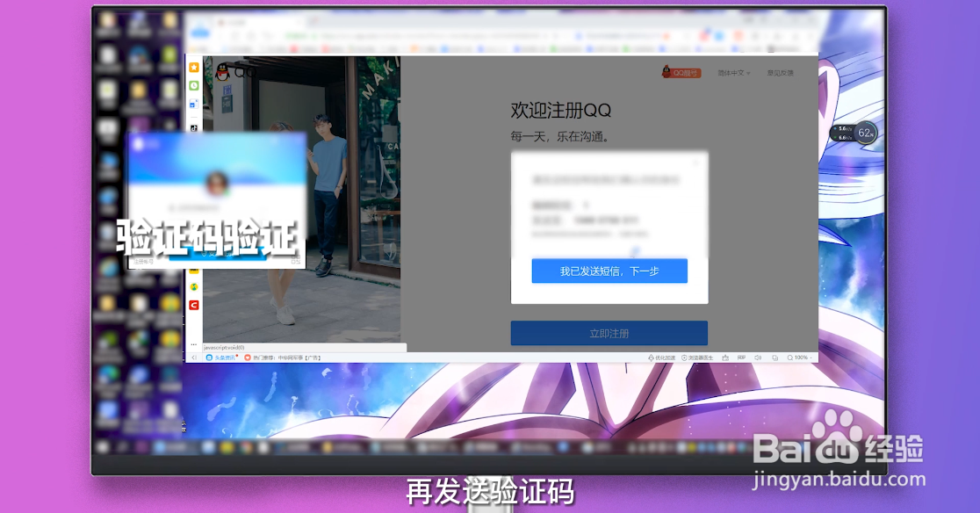Viewport: 980px width, 513px height.
Task: Open the QQ靓号 orange badge link
Action: click(x=681, y=73)
